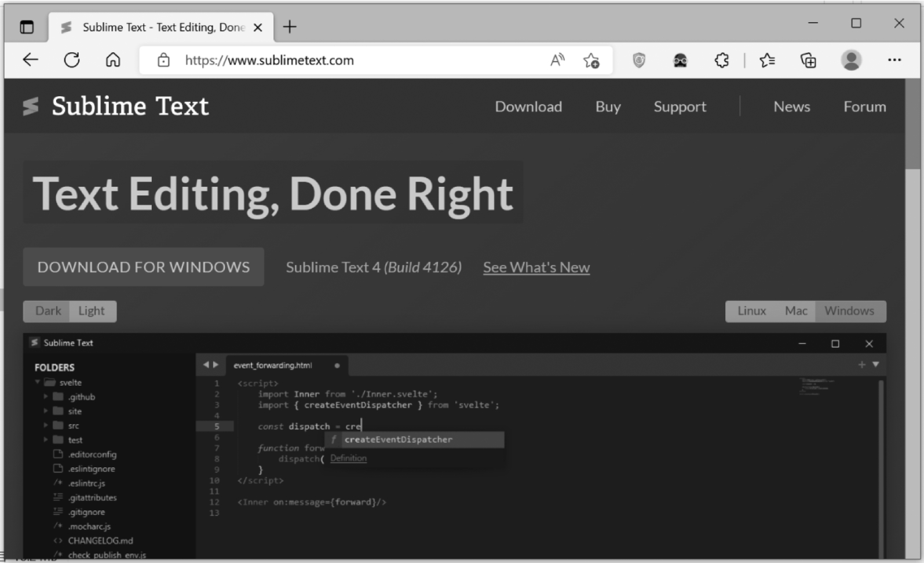The width and height of the screenshot is (924, 563).
Task: Add page to favorites star icon
Action: click(x=591, y=60)
